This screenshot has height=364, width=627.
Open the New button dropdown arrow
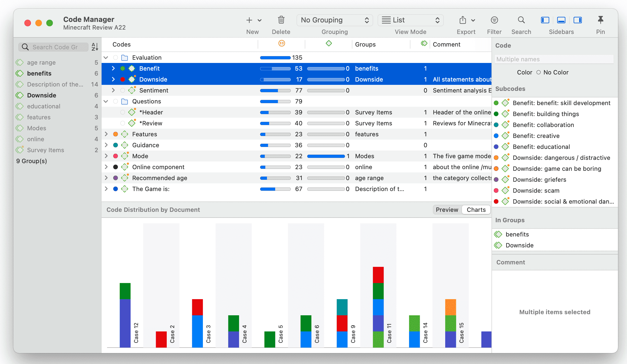pyautogui.click(x=260, y=20)
